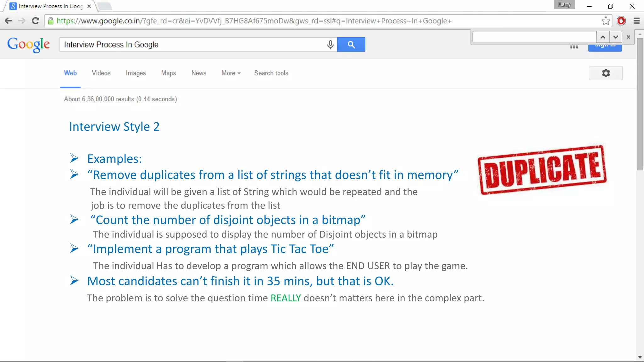Click the microphone voice search icon

pyautogui.click(x=330, y=45)
